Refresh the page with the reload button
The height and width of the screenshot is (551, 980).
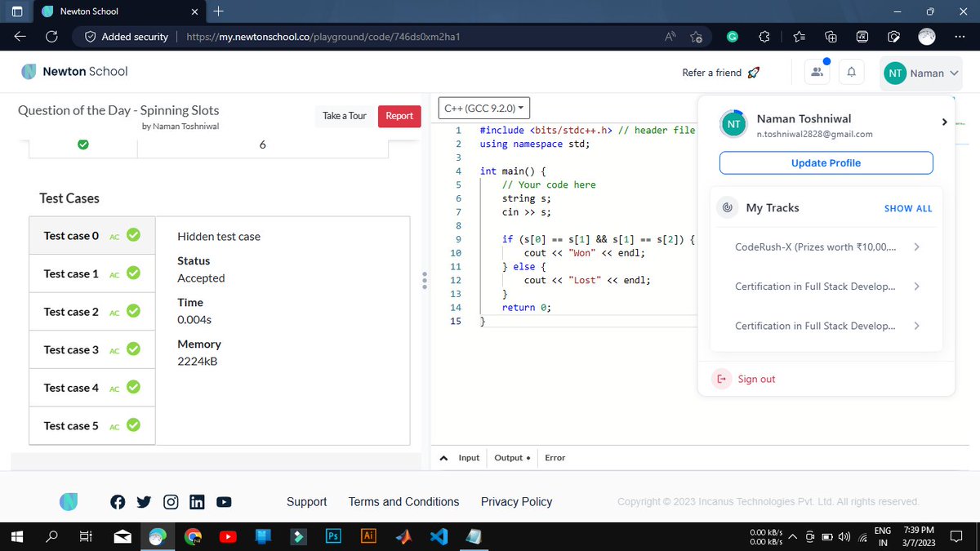(x=51, y=37)
